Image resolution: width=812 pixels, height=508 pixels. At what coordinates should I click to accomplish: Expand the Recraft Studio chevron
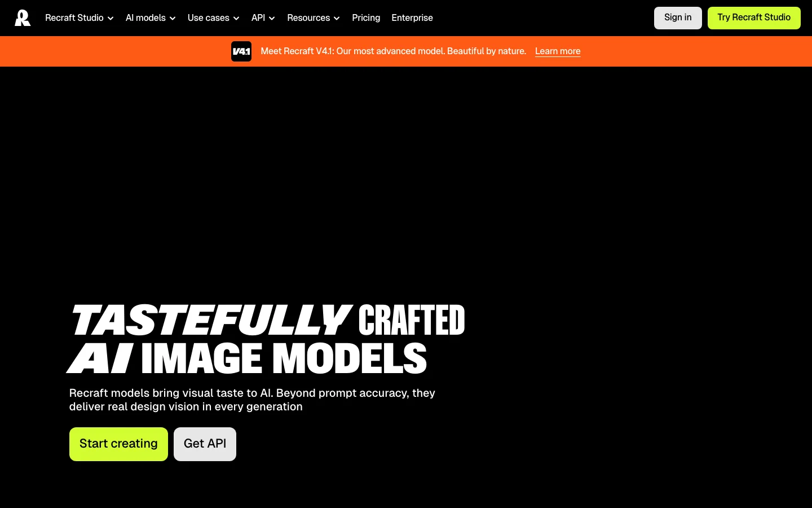[x=111, y=19]
